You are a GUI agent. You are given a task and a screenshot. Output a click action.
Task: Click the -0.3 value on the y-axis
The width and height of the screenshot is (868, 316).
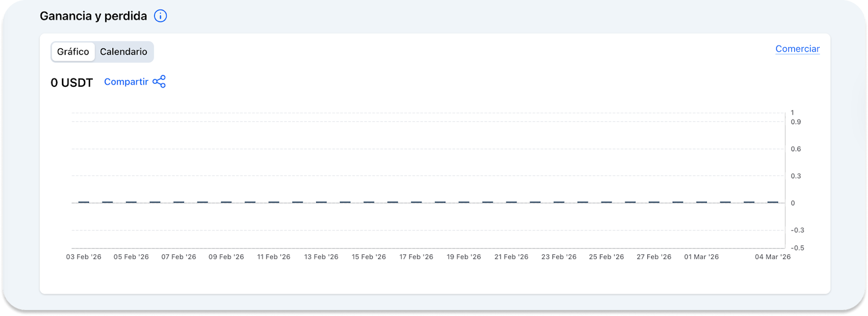coord(797,230)
